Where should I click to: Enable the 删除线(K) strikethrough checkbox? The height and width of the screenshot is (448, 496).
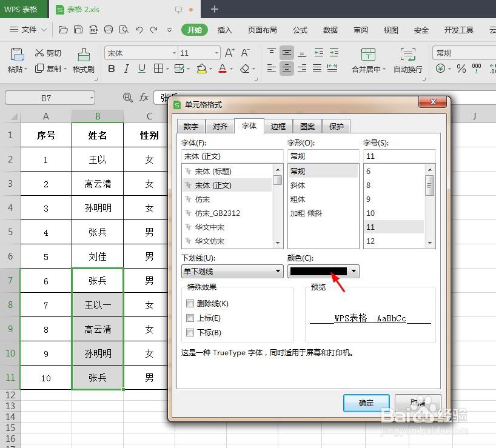(190, 304)
